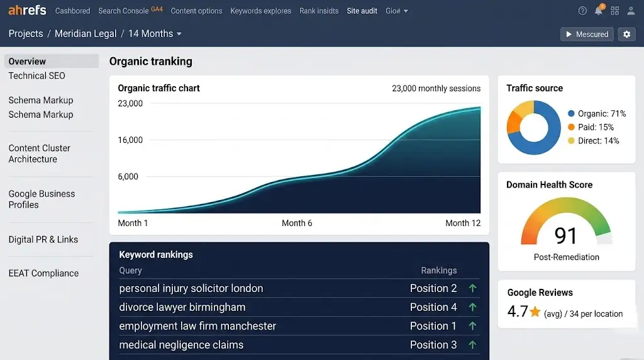
Task: Open Keywords explores menu item
Action: coord(261,11)
